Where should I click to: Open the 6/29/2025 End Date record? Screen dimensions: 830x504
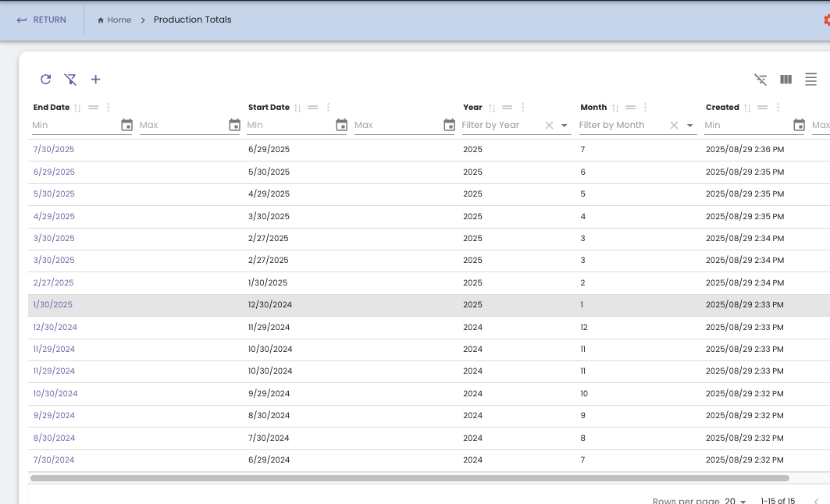tap(54, 172)
